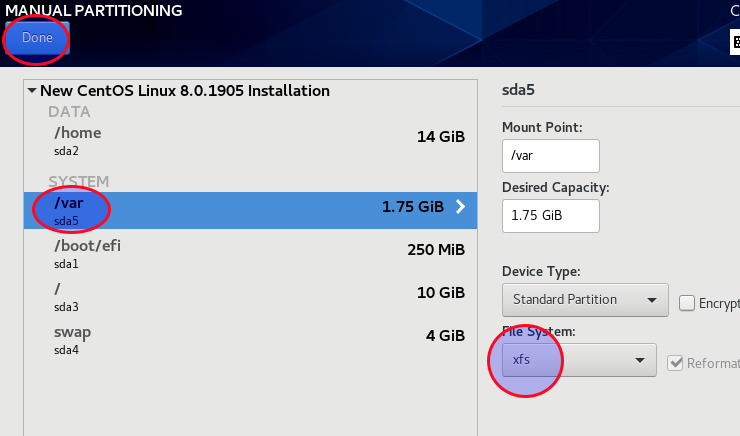Image resolution: width=740 pixels, height=436 pixels.
Task: Click the Desired Capacity field
Action: click(x=551, y=216)
